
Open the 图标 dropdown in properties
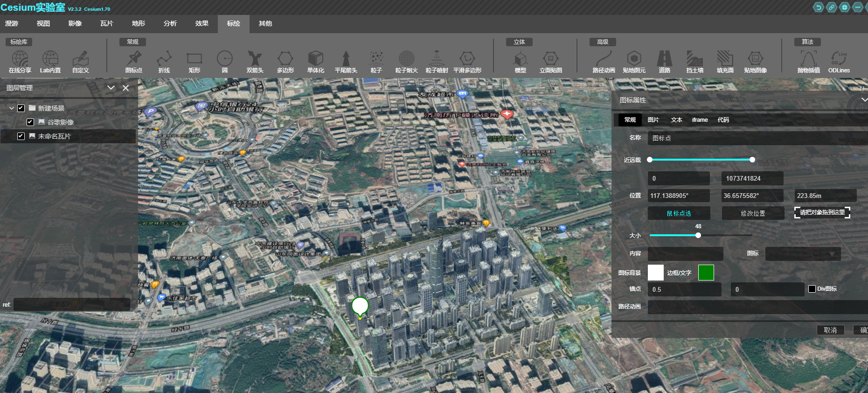tap(803, 254)
